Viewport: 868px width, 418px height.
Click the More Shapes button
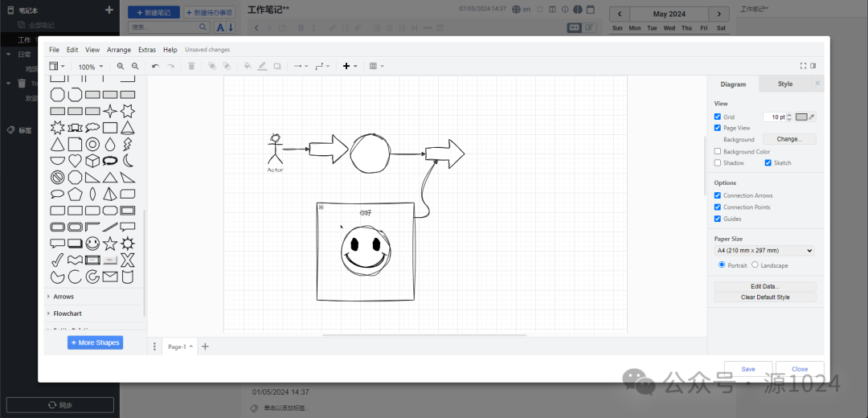95,342
